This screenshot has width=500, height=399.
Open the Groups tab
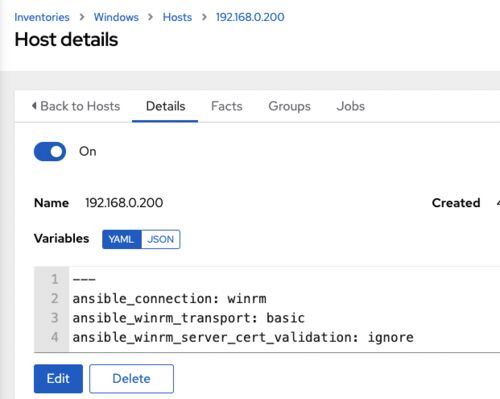point(289,106)
